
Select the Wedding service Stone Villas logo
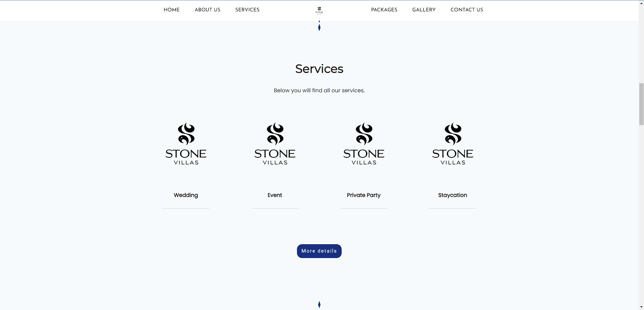[186, 144]
